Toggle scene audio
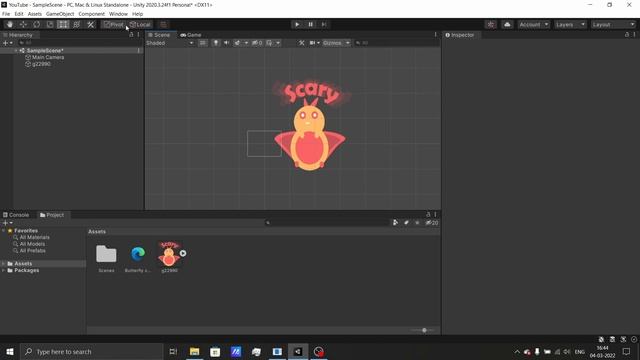 tap(227, 43)
